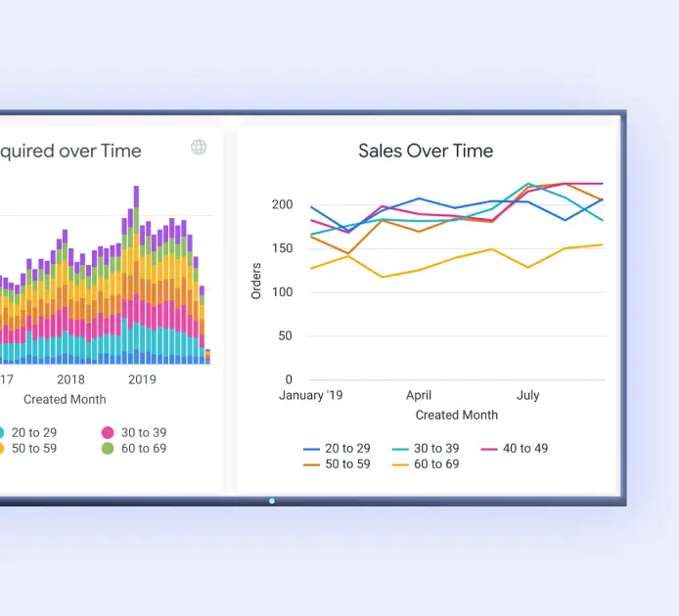Toggle '60 to 69' green legend in bar chart
This screenshot has height=616, width=679.
pos(134,449)
